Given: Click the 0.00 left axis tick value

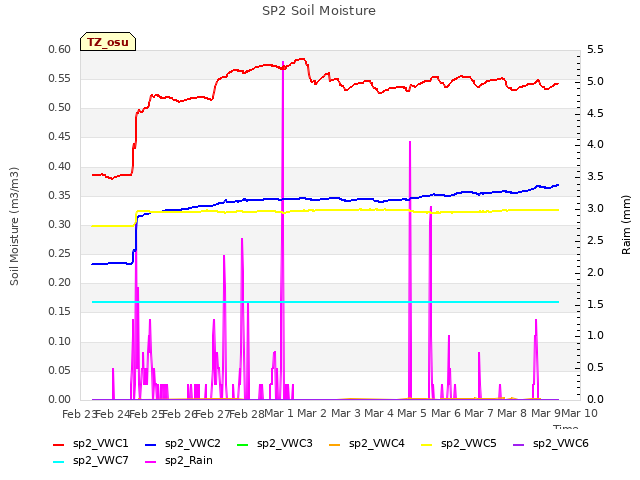Looking at the screenshot, I should (x=60, y=399).
